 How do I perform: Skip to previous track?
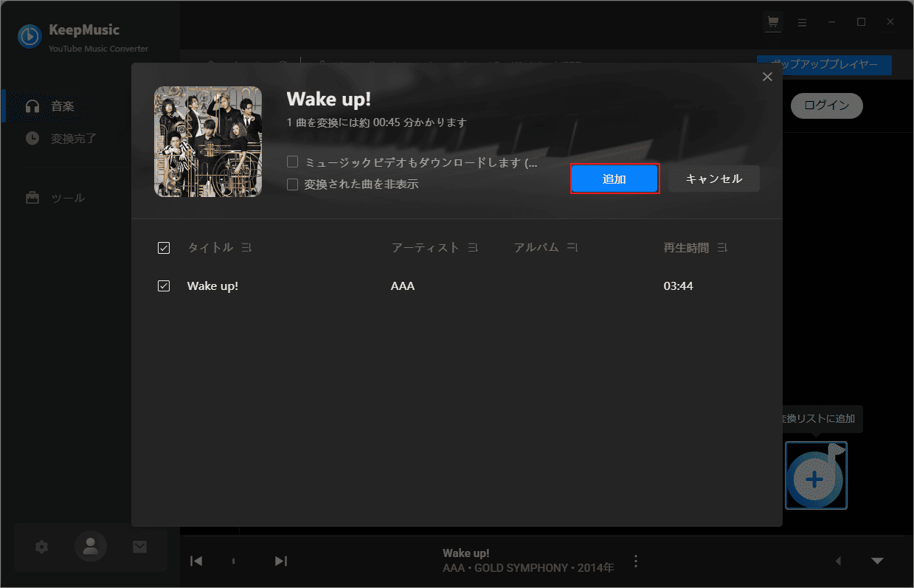(x=196, y=561)
